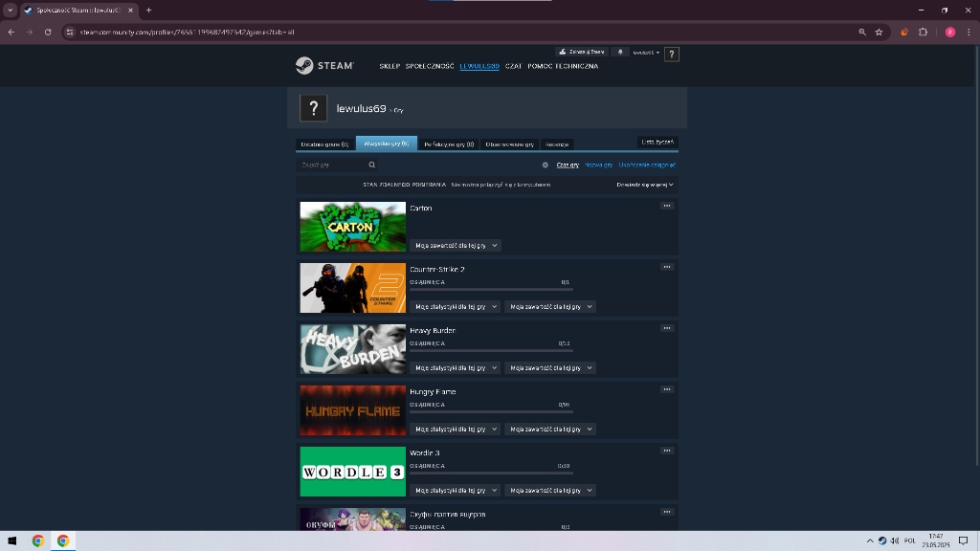The width and height of the screenshot is (980, 551).
Task: Open the ellipsis options menu for Carton
Action: 666,206
